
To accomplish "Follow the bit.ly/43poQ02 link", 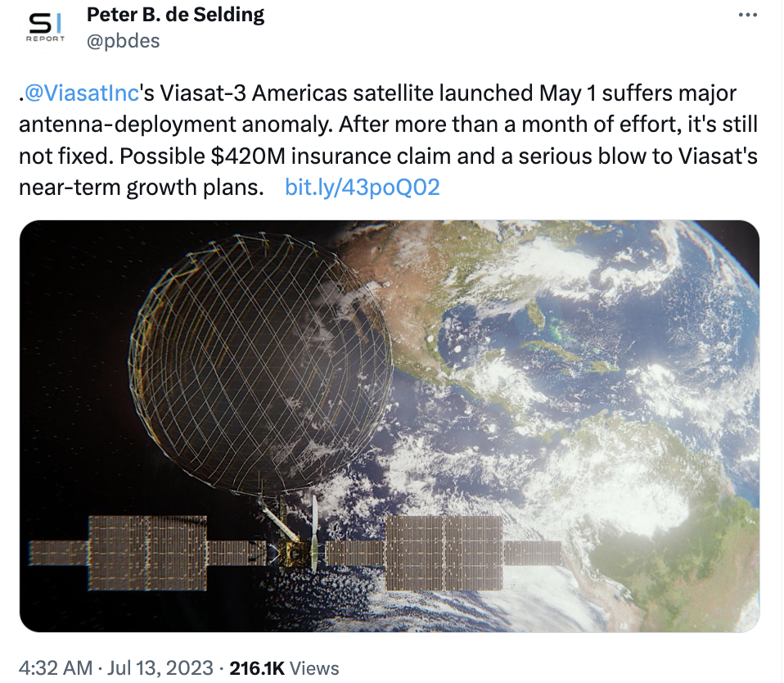I will [362, 188].
